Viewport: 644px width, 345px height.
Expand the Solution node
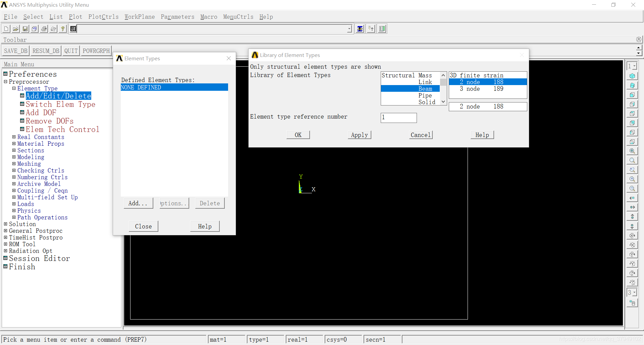pyautogui.click(x=5, y=224)
